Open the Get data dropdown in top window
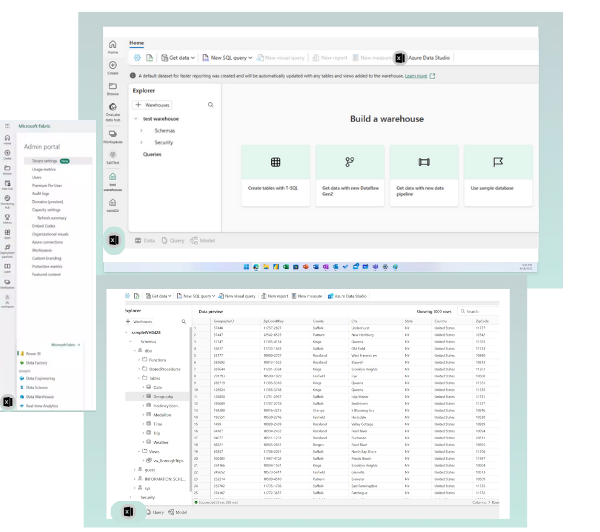 coord(181,58)
